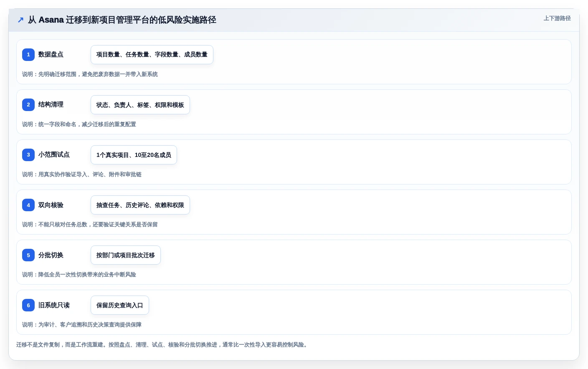Click the note 不能只核对任务总数，还要验证关键关系是否保留
The image size is (588, 369).
tap(90, 225)
